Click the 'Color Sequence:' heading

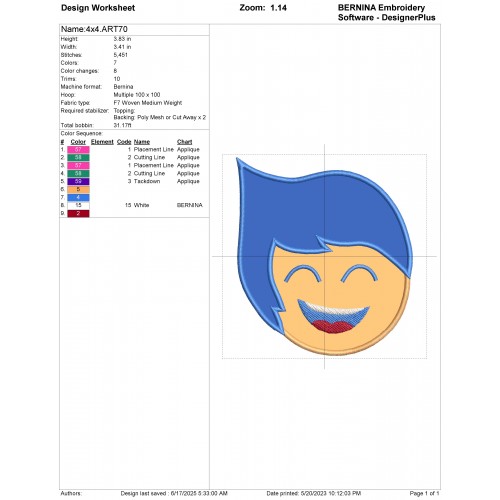pos(82,133)
